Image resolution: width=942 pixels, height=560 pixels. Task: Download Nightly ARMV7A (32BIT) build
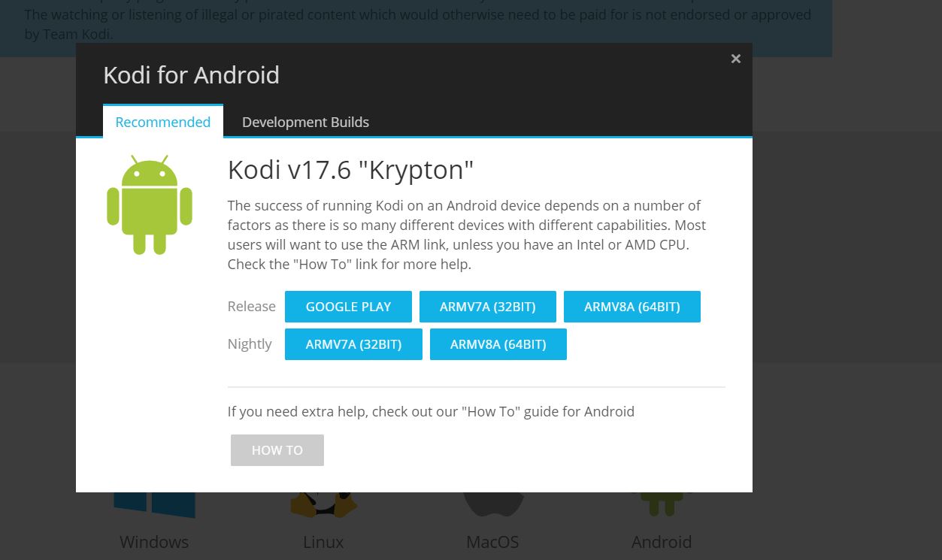coord(353,344)
